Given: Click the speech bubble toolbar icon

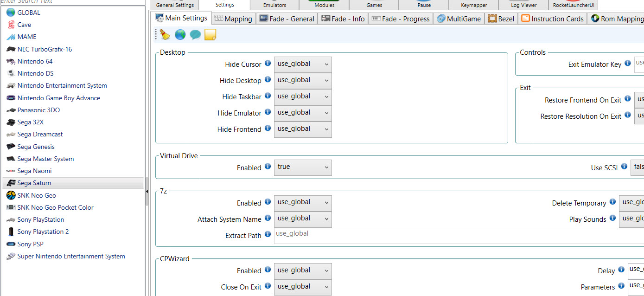Looking at the screenshot, I should click(195, 35).
